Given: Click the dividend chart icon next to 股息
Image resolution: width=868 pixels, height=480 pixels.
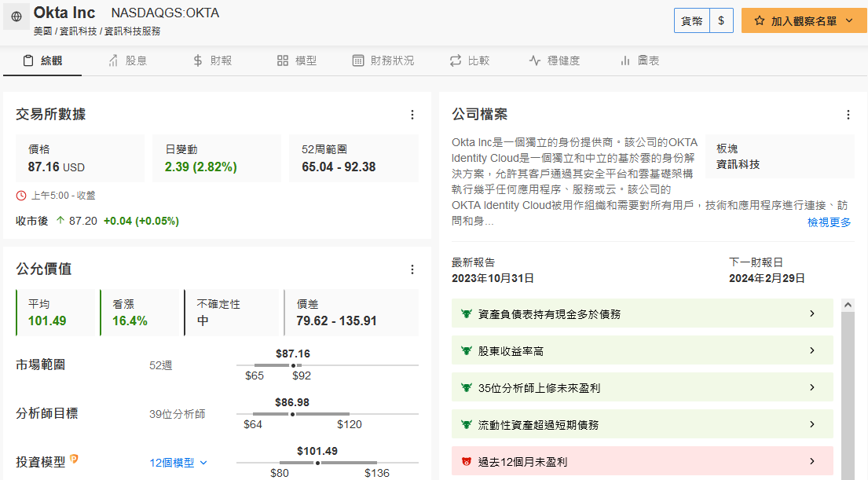Looking at the screenshot, I should pyautogui.click(x=113, y=61).
